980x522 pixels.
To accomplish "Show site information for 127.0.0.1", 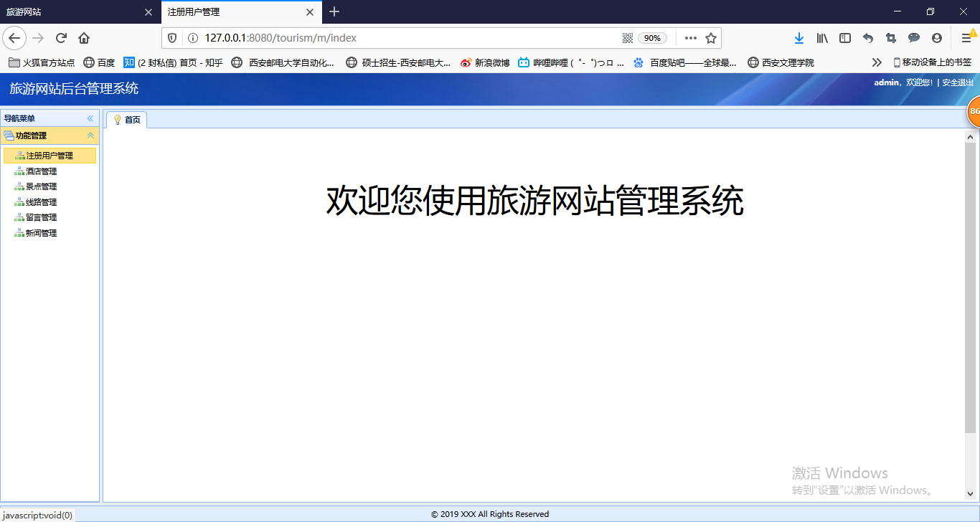I will click(192, 38).
